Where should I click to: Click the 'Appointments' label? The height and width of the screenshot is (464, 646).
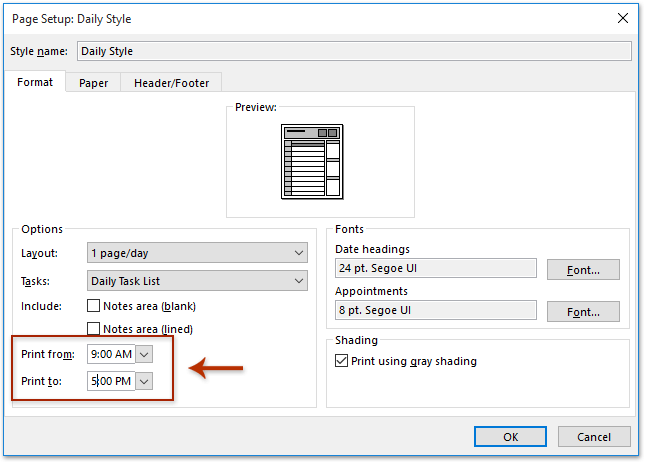371,291
